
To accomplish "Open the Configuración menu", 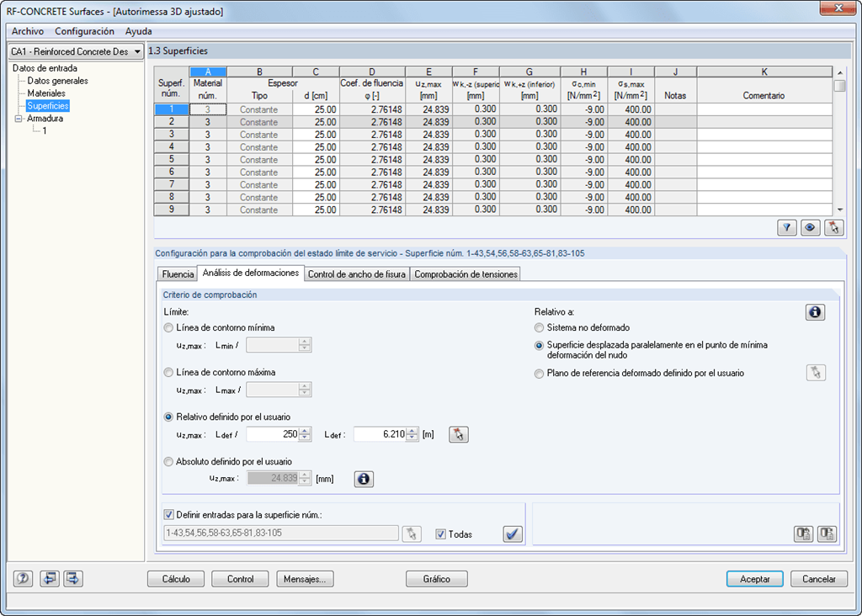I will pos(85,31).
